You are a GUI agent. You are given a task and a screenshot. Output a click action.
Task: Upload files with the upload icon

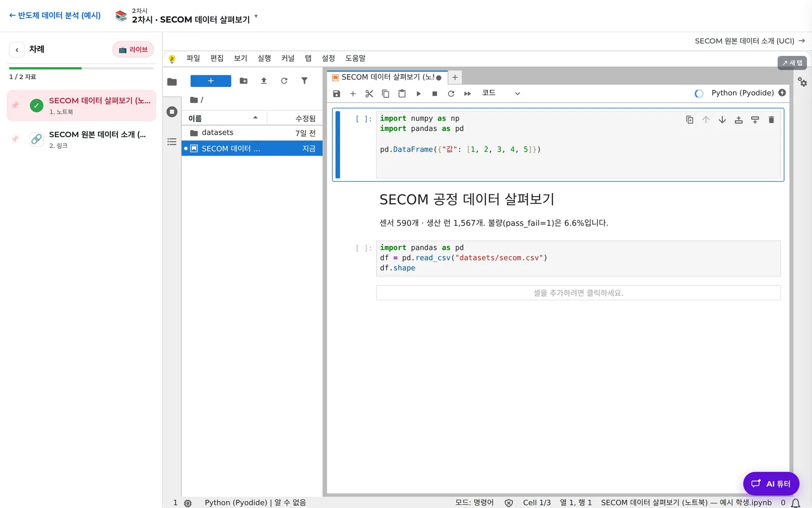(x=264, y=81)
